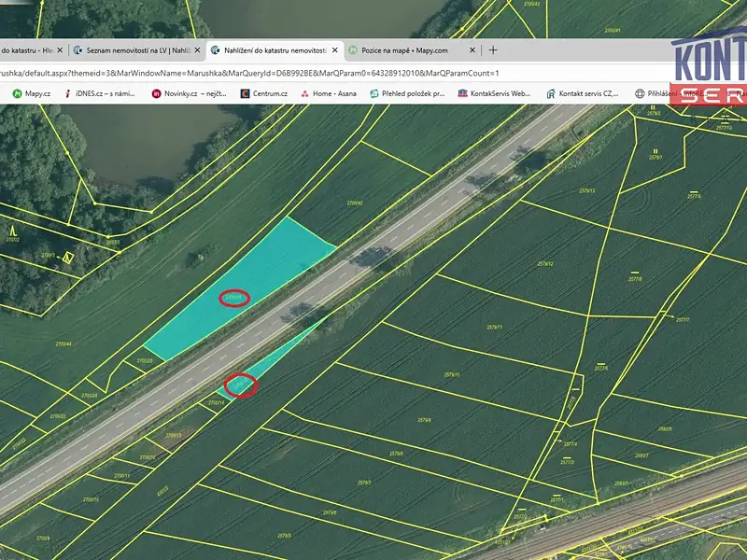Open the Přehled položek bookmark

pyautogui.click(x=407, y=94)
